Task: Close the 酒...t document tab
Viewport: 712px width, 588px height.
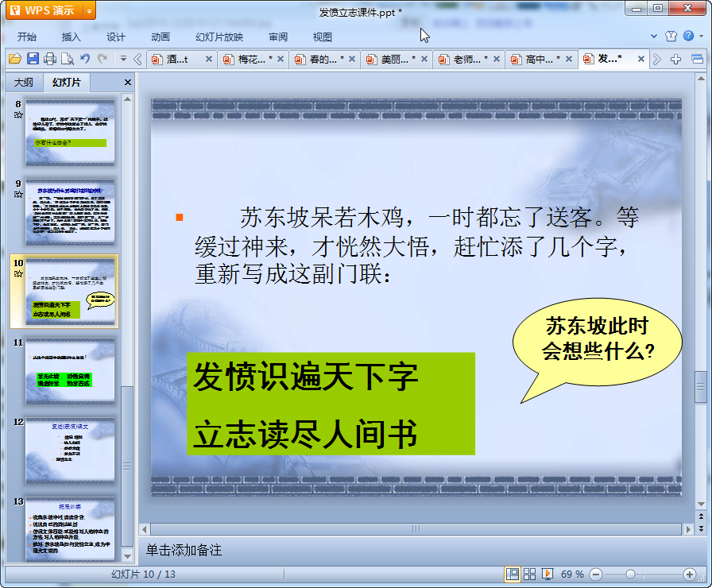Action: click(209, 59)
